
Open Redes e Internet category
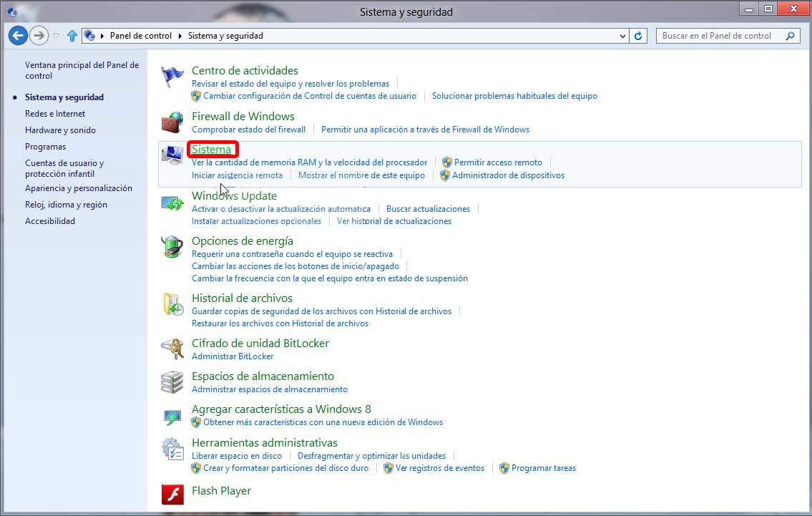(x=55, y=114)
